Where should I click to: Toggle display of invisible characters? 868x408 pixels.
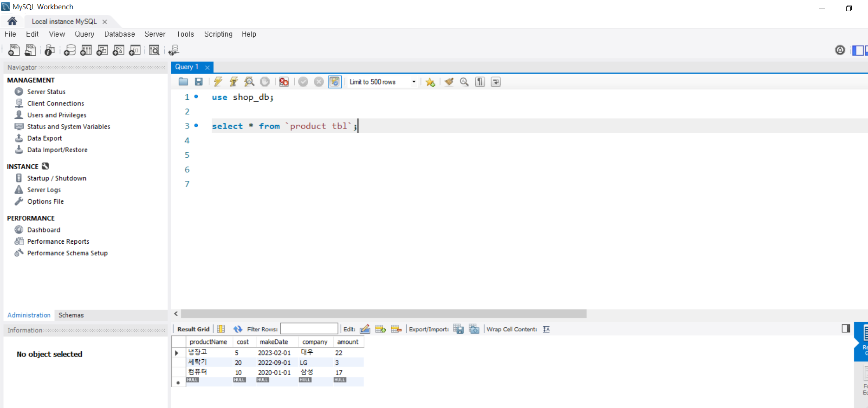point(480,82)
